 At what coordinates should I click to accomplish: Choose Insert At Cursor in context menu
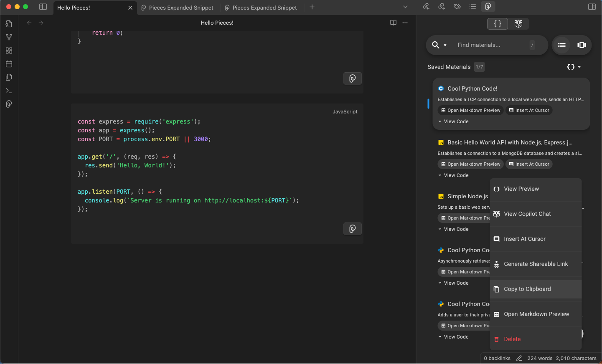point(536,239)
